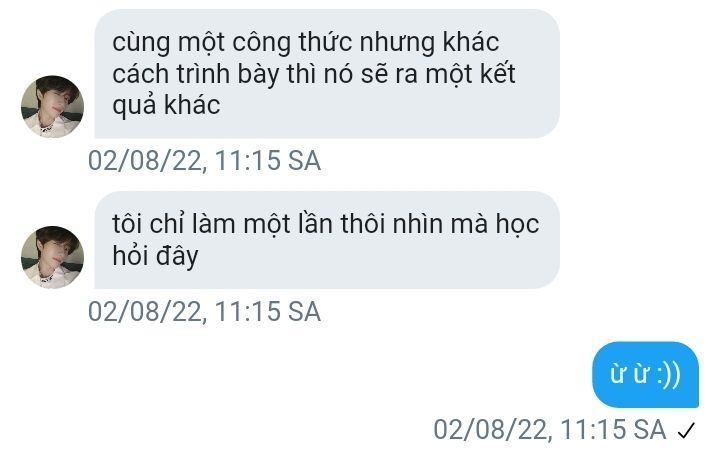Click the words 'cách trình' in the first message
Image resolution: width=720 pixels, height=463 pixels.
171,74
